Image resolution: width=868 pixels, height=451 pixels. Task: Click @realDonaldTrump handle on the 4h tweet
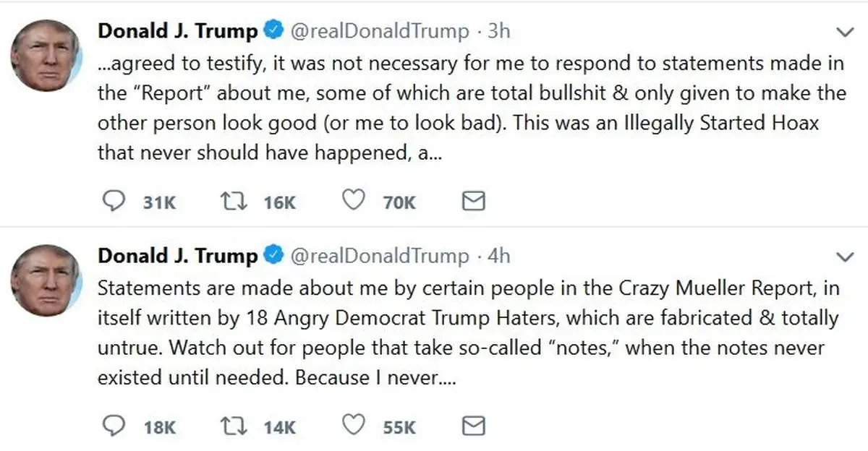379,256
